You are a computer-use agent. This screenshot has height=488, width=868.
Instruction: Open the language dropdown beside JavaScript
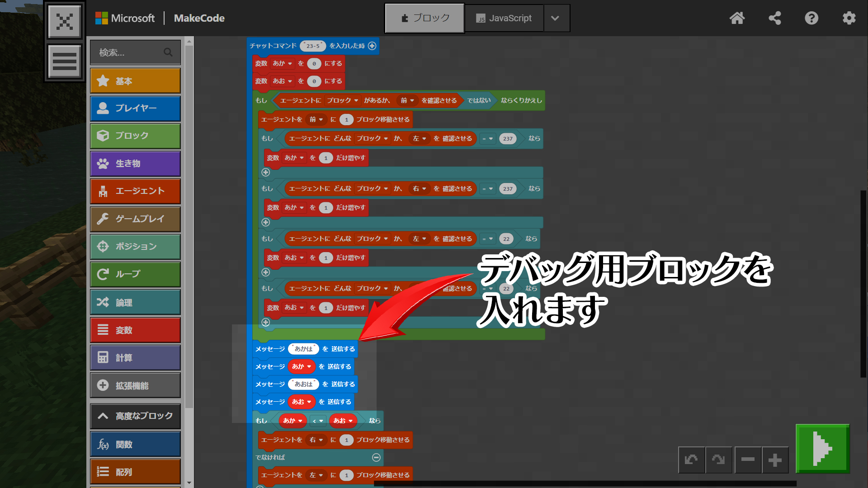[556, 18]
